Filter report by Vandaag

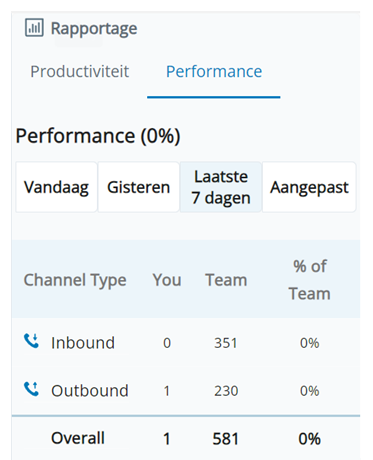click(56, 187)
